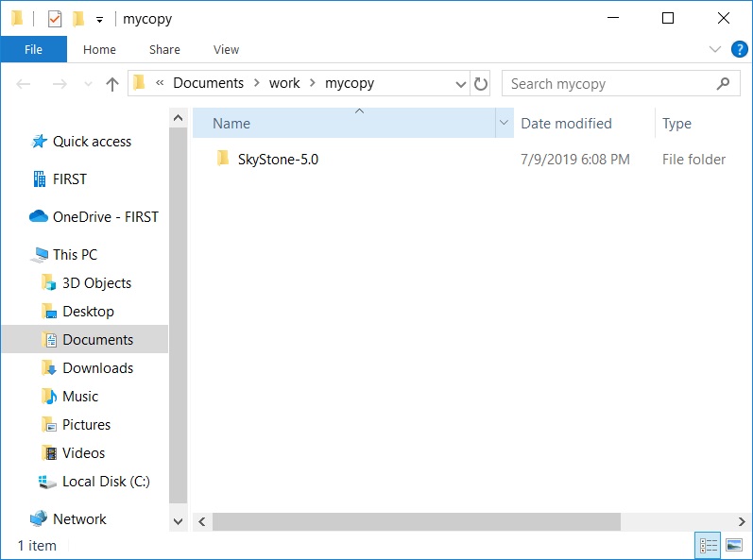Click the Back navigation arrow
Viewport: 753px width, 560px height.
click(24, 84)
